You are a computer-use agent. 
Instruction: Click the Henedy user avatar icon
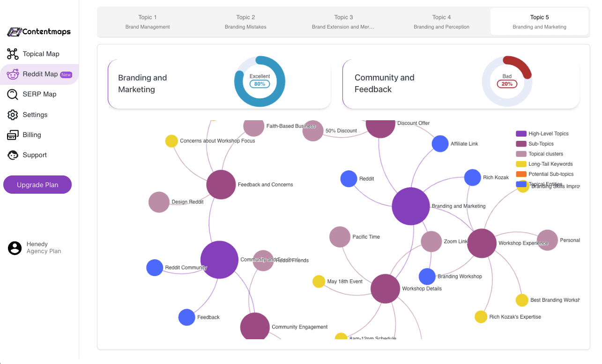pyautogui.click(x=15, y=248)
